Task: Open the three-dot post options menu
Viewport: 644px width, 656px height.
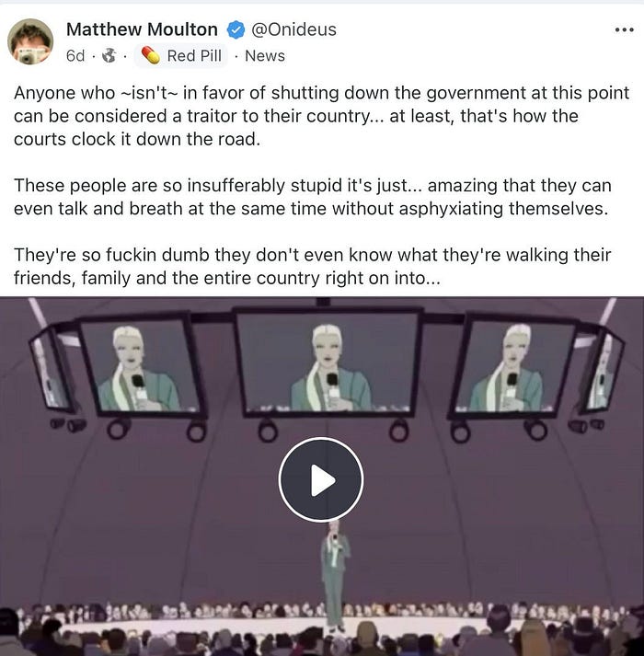Action: pyautogui.click(x=625, y=30)
